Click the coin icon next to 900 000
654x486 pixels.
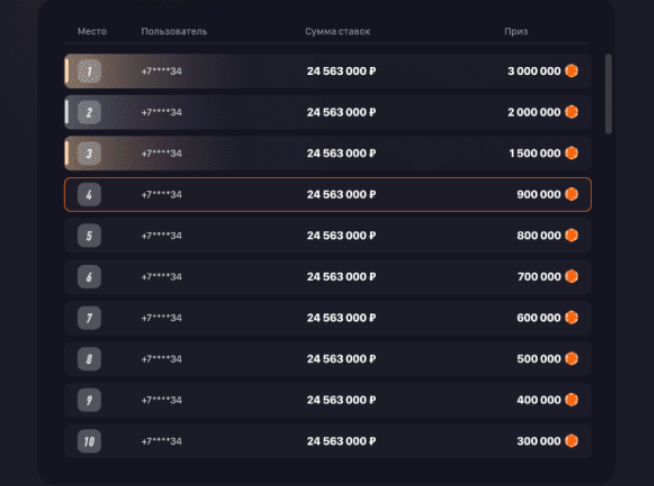571,194
